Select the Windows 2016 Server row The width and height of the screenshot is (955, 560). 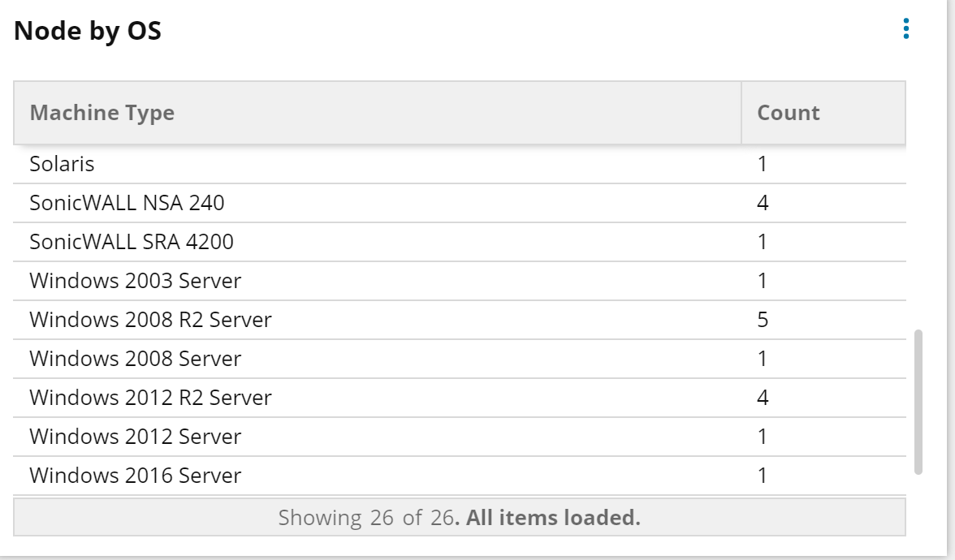(460, 476)
